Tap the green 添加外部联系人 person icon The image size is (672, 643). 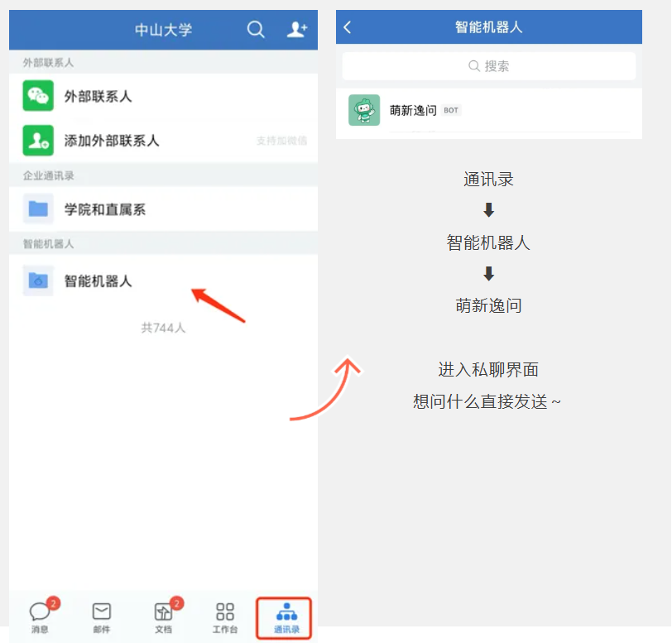point(38,141)
